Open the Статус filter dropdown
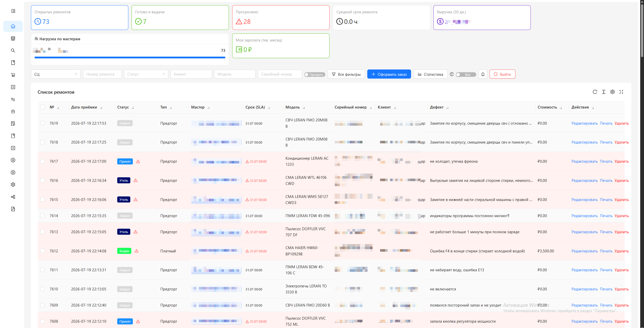Image resolution: width=644 pixels, height=328 pixels. pyautogui.click(x=146, y=74)
